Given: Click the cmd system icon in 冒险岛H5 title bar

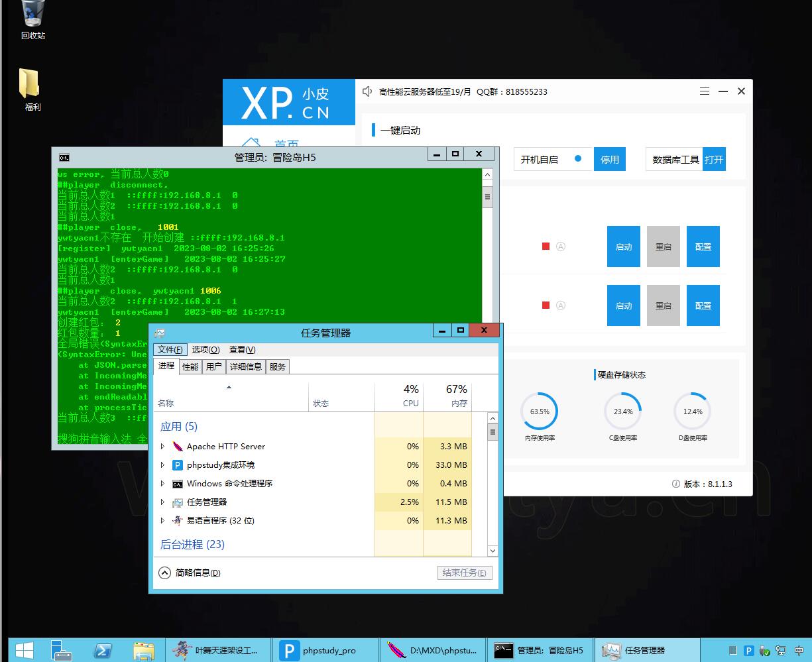Looking at the screenshot, I should [64, 157].
